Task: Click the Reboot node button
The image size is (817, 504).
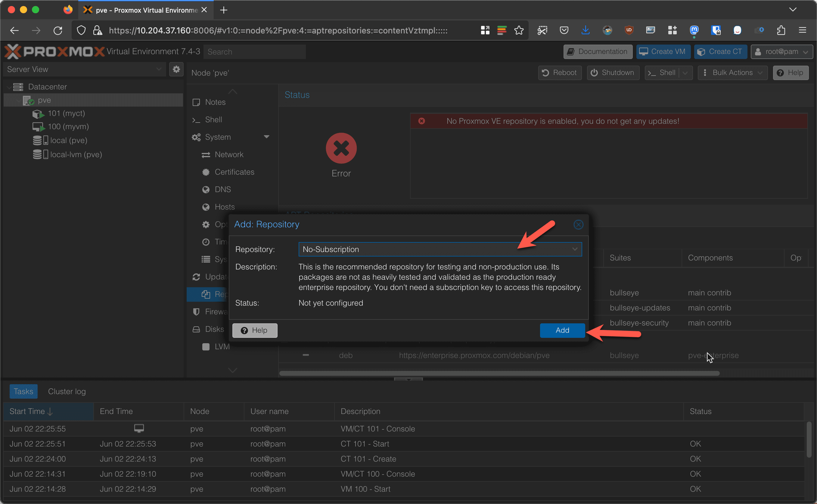Action: click(x=560, y=73)
